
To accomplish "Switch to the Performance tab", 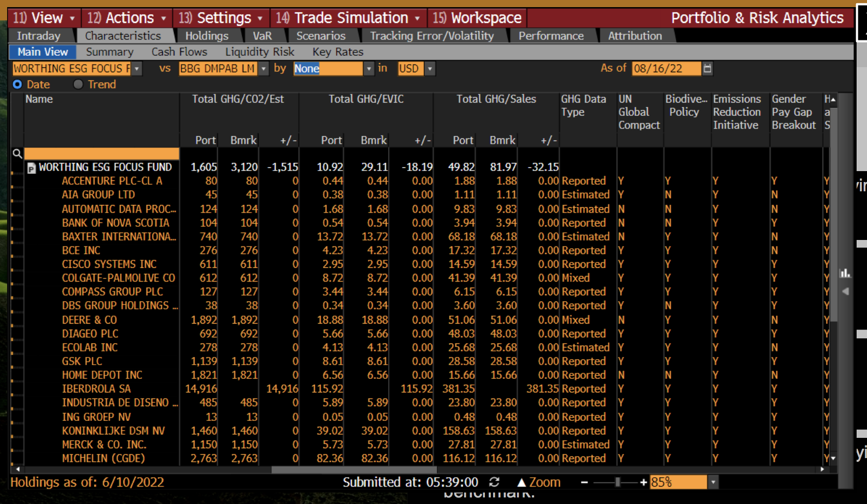I will [x=551, y=36].
